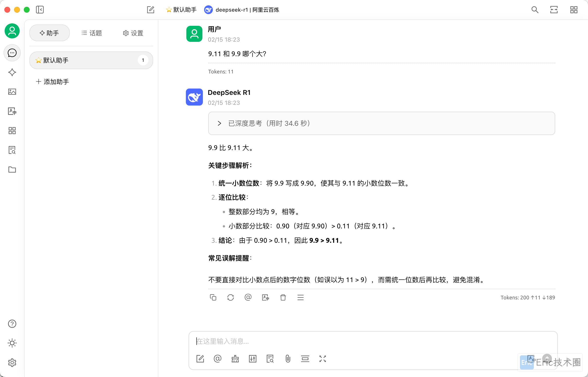Screen dimensions: 588x377
Task: Open the message more-options menu
Action: click(301, 297)
